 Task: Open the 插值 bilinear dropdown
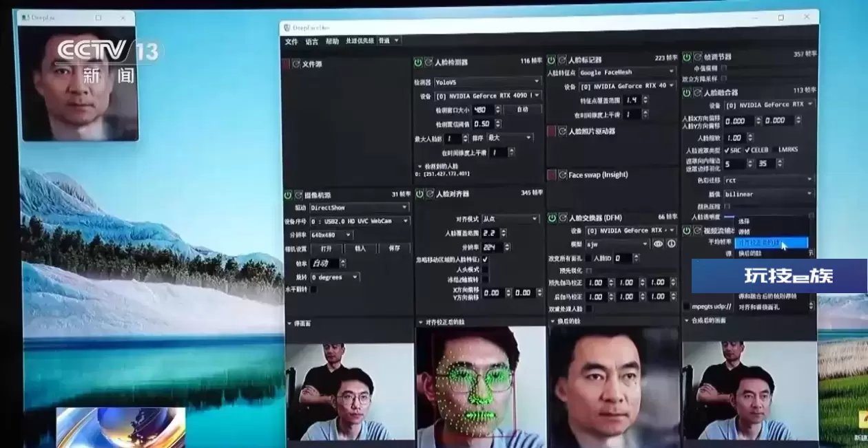tap(768, 194)
